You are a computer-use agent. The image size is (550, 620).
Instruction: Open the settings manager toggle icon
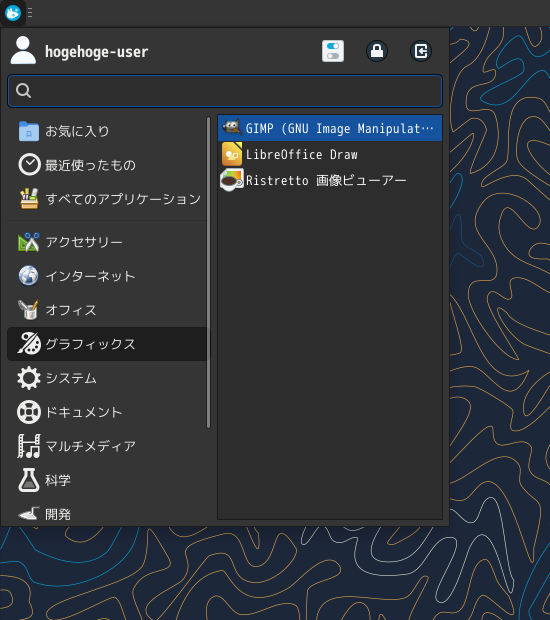point(333,51)
